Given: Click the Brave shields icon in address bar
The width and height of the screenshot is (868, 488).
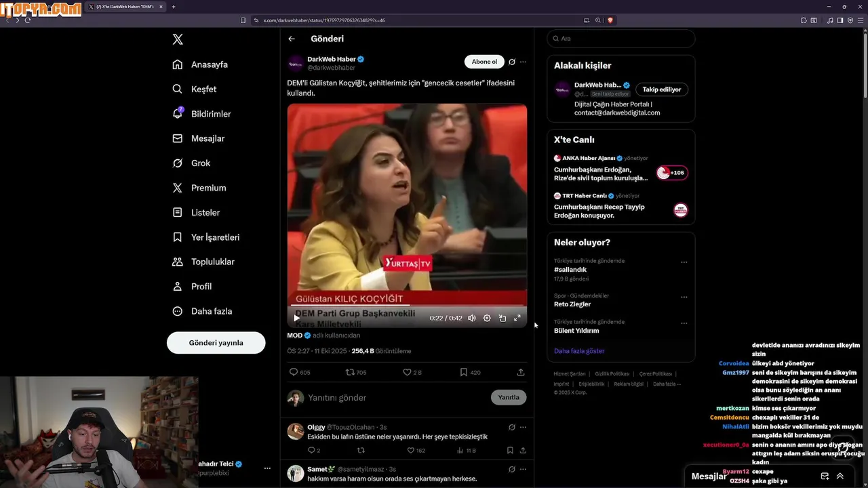Looking at the screenshot, I should tap(610, 20).
